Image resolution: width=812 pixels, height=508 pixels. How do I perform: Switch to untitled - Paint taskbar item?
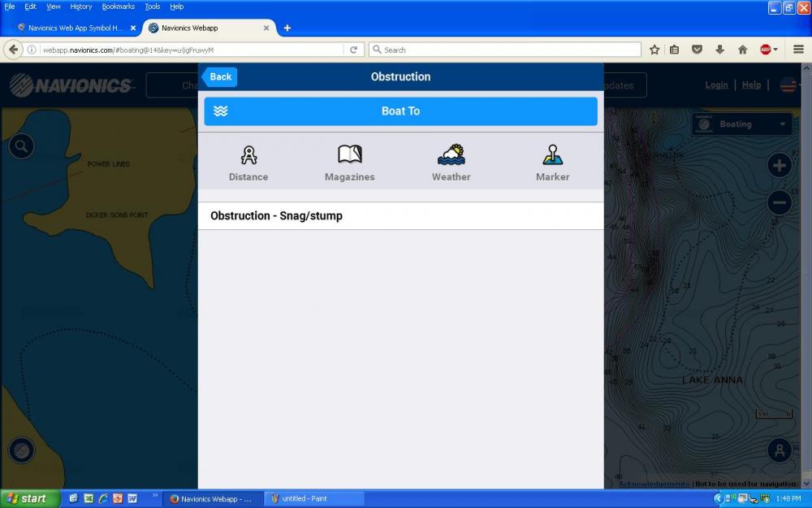(x=314, y=499)
